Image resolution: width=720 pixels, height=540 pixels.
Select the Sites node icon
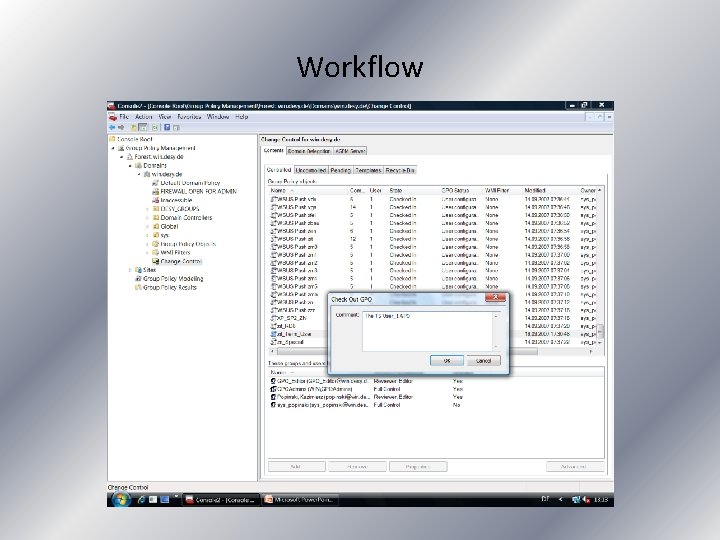click(x=138, y=270)
